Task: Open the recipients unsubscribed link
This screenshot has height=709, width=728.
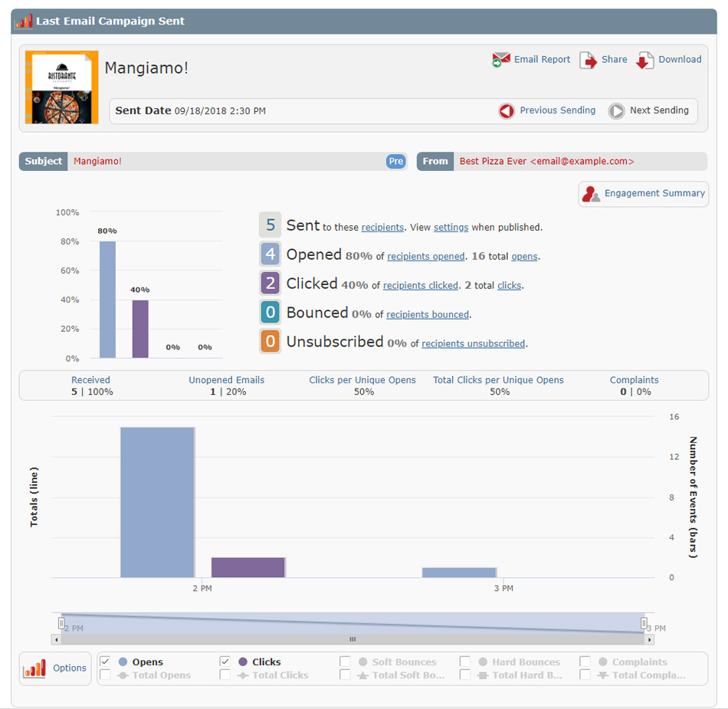Action: tap(474, 343)
